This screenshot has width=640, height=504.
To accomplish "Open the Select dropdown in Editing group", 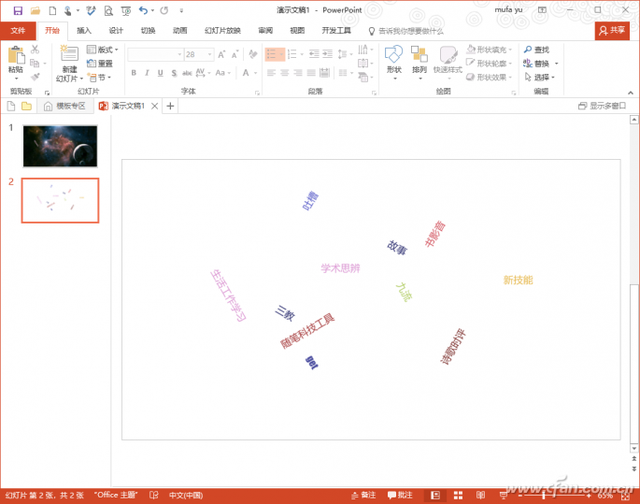I will [540, 77].
